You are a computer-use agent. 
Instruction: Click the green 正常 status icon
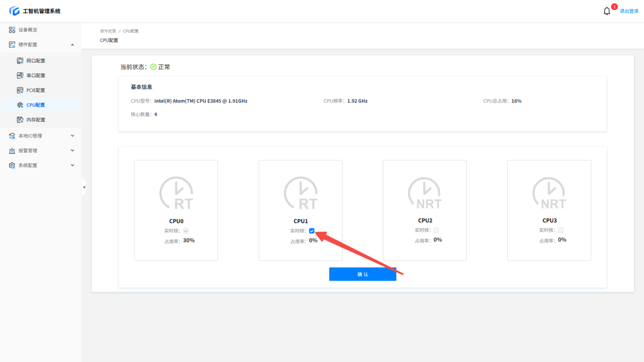click(x=153, y=67)
